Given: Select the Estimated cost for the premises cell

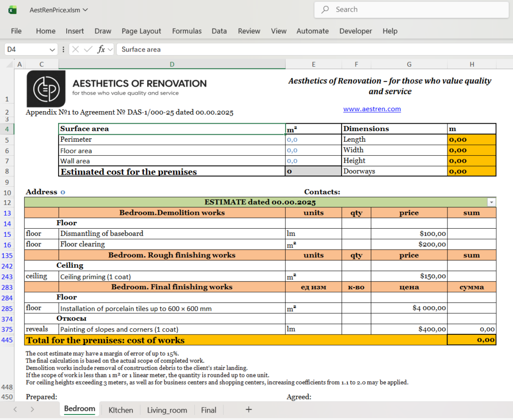Looking at the screenshot, I should tap(172, 171).
